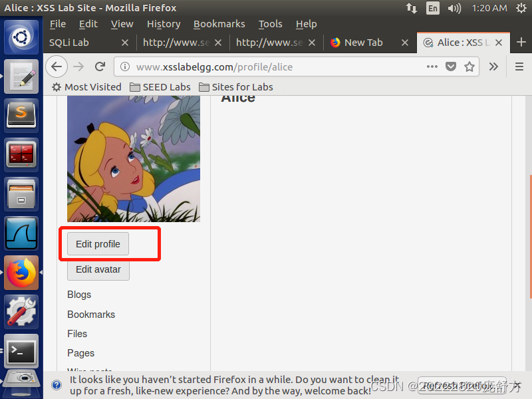Click the Firefox dock icon

tap(21, 273)
